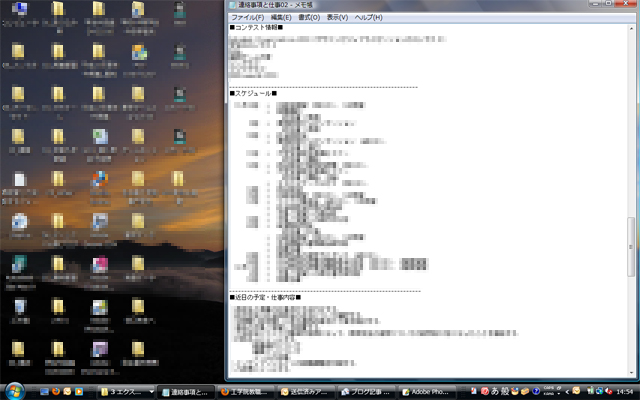
Task: Switch to the 3 エクス... taskbar group
Action: point(124,392)
